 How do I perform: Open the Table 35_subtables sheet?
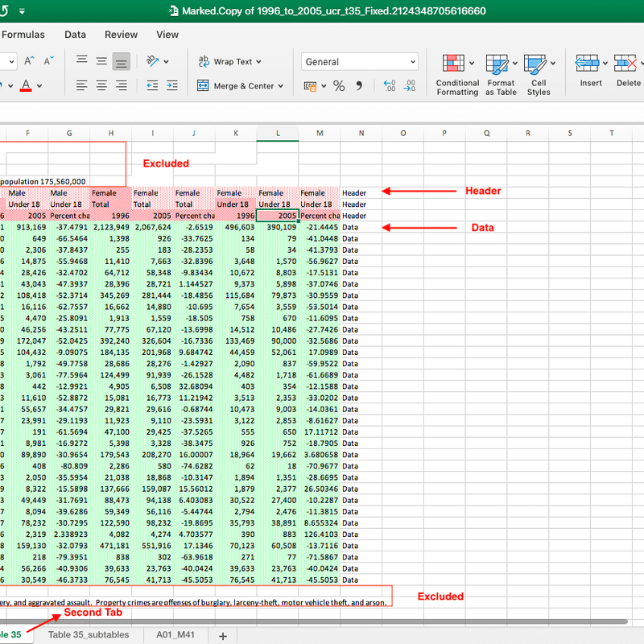click(x=89, y=634)
